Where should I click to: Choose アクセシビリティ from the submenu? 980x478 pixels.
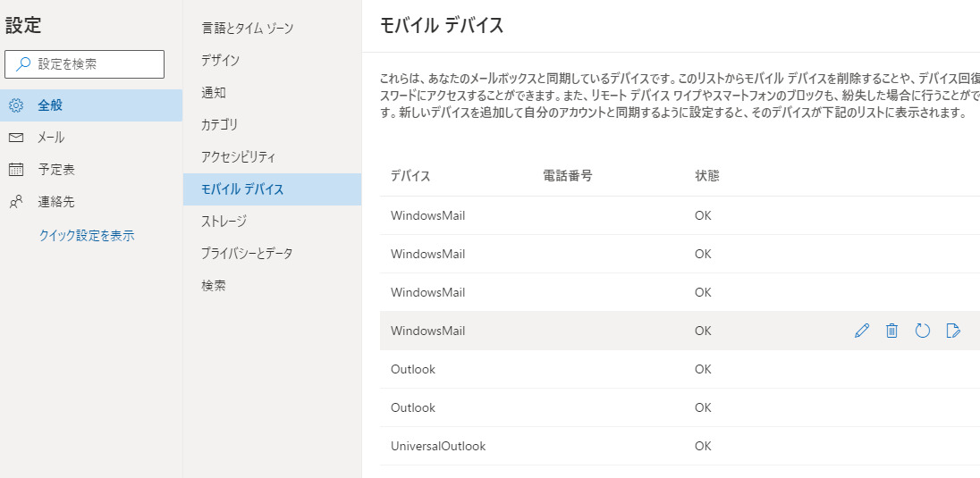pyautogui.click(x=238, y=157)
